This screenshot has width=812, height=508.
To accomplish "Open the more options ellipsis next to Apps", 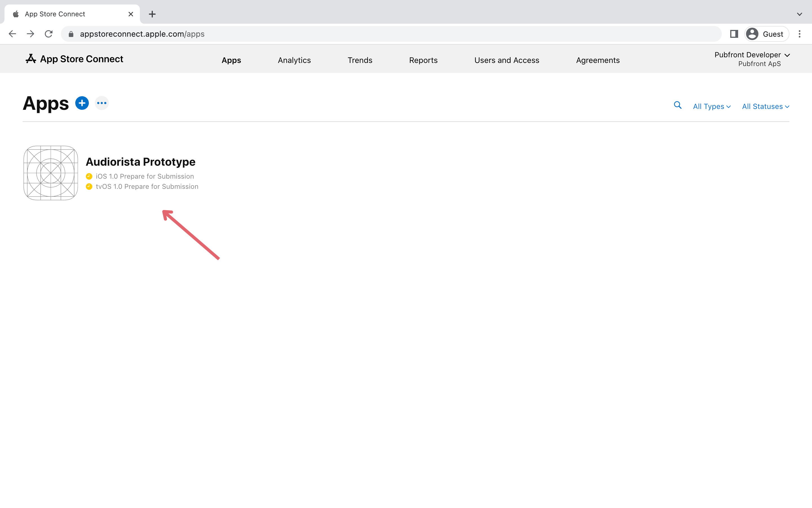I will coord(102,103).
